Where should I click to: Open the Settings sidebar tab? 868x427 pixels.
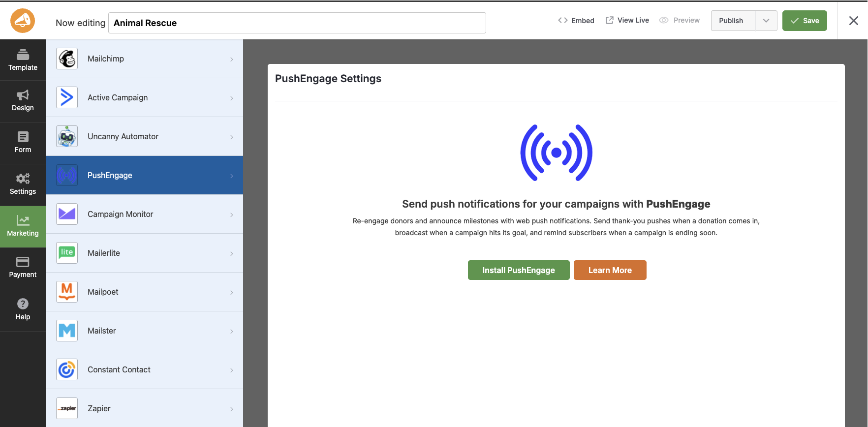point(23,185)
